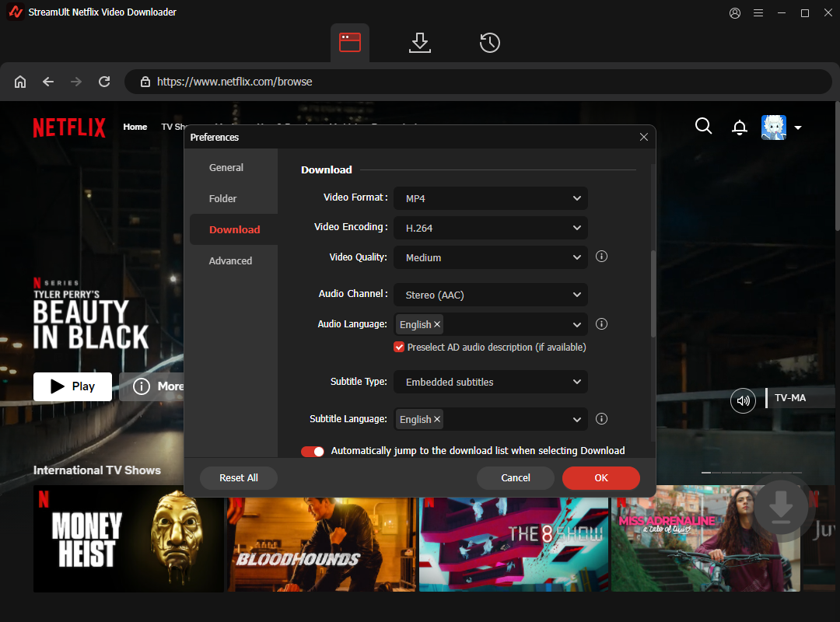Uncheck Preselect AD audio description

398,348
